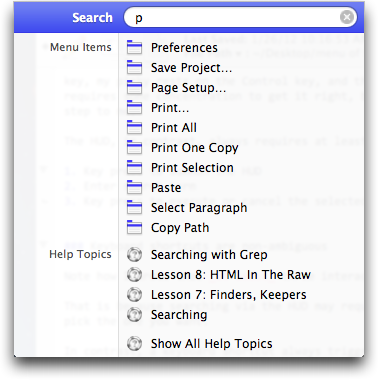Click the menu icon beside Preferences

point(134,47)
